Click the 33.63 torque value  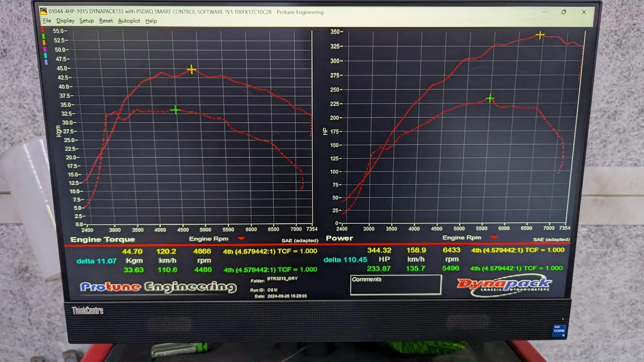[133, 270]
